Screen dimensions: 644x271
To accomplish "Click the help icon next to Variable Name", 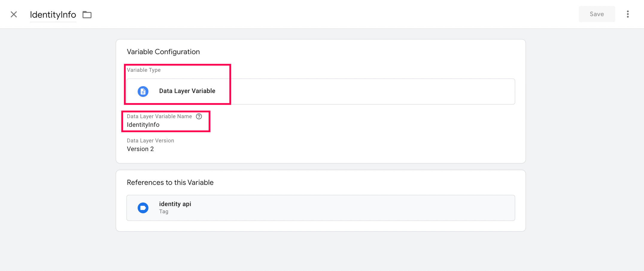I will [199, 116].
